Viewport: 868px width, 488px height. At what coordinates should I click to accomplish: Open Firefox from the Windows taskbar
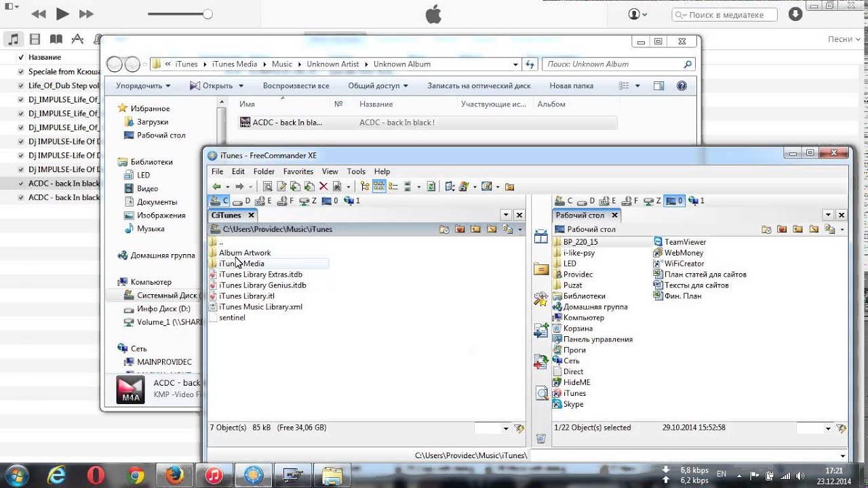pyautogui.click(x=174, y=475)
